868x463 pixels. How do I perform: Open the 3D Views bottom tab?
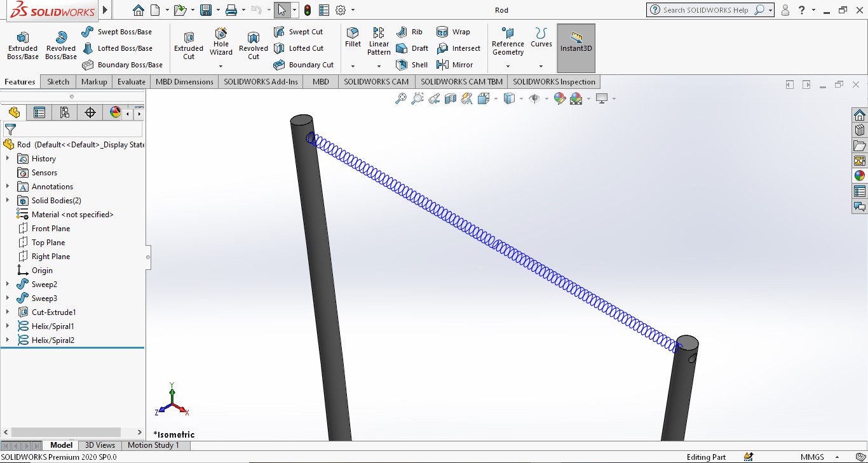[100, 445]
